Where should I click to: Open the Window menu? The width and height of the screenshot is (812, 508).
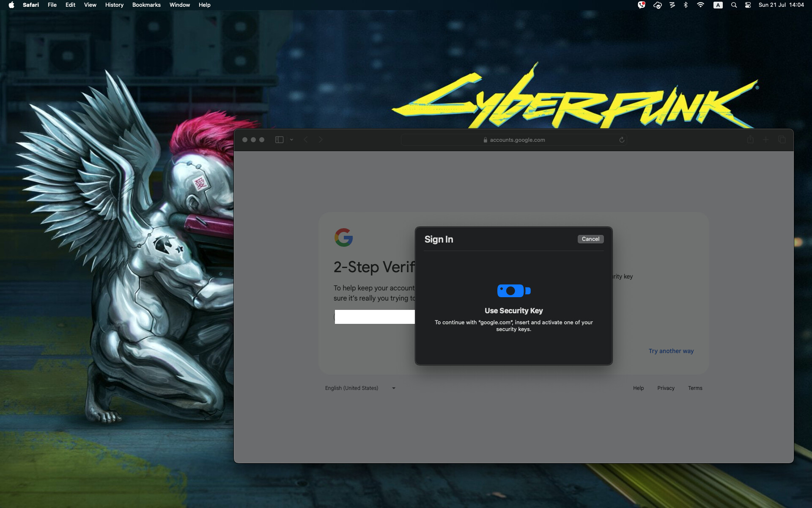(x=180, y=5)
